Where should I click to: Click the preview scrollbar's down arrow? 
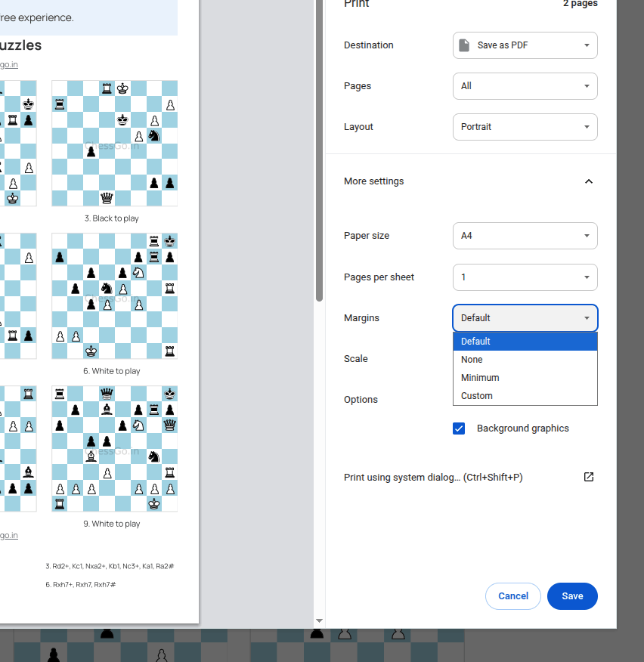[319, 620]
